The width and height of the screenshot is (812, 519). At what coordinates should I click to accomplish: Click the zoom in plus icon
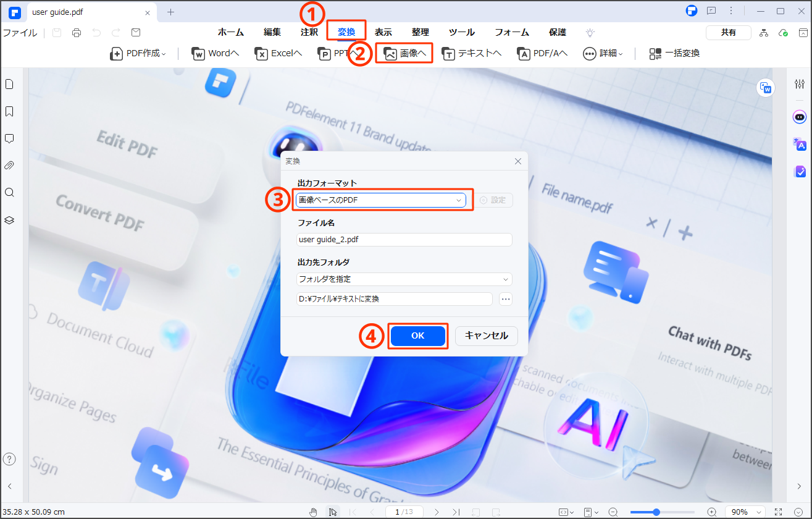[x=712, y=512]
